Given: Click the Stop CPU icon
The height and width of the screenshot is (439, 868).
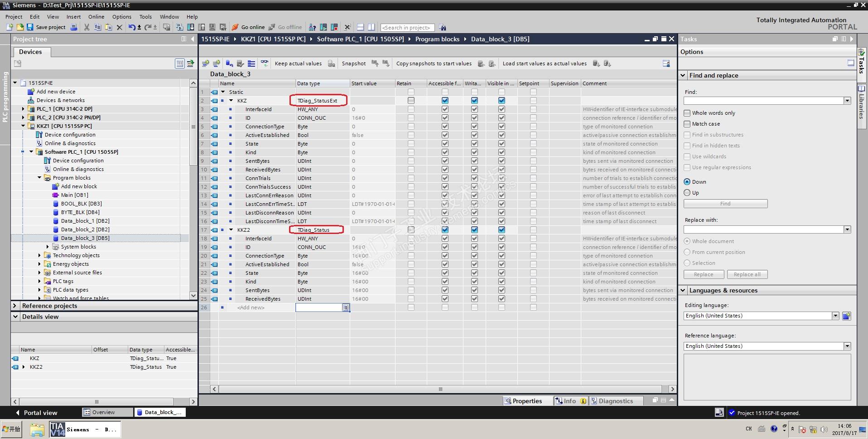Looking at the screenshot, I should 334,27.
